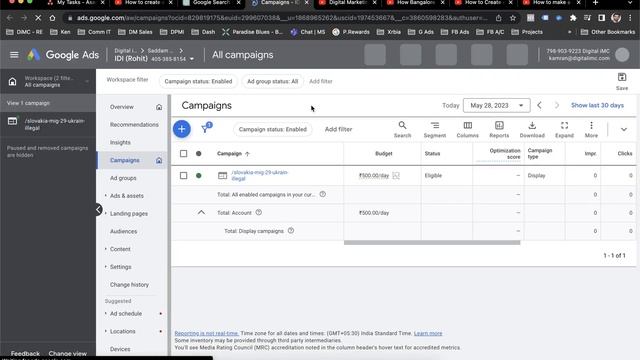Click Campaign status: Enabled workspace filter chip

[198, 81]
